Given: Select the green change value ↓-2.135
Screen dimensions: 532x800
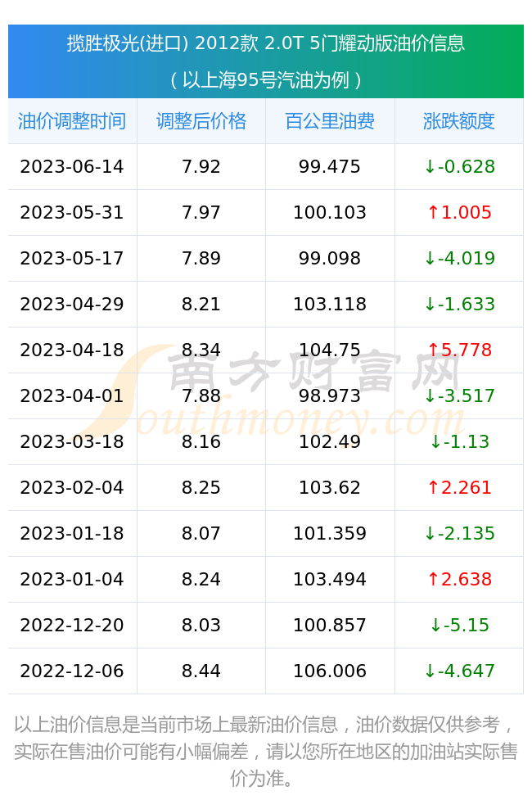Looking at the screenshot, I should (x=460, y=534).
